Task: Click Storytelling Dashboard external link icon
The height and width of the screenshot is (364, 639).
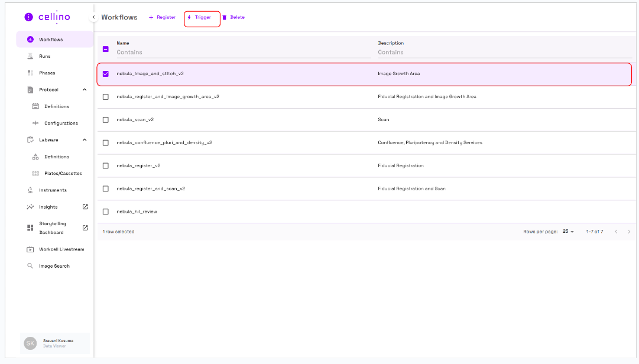Action: 85,227
